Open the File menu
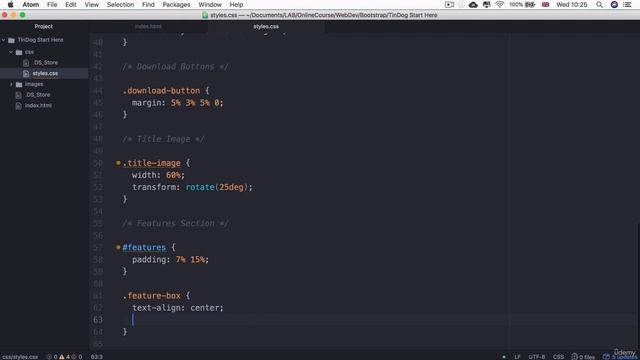Image resolution: width=640 pixels, height=360 pixels. [52, 4]
